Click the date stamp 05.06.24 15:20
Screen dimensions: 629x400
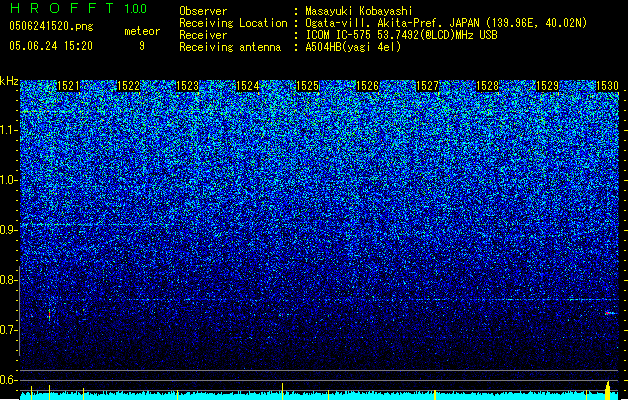tap(51, 45)
